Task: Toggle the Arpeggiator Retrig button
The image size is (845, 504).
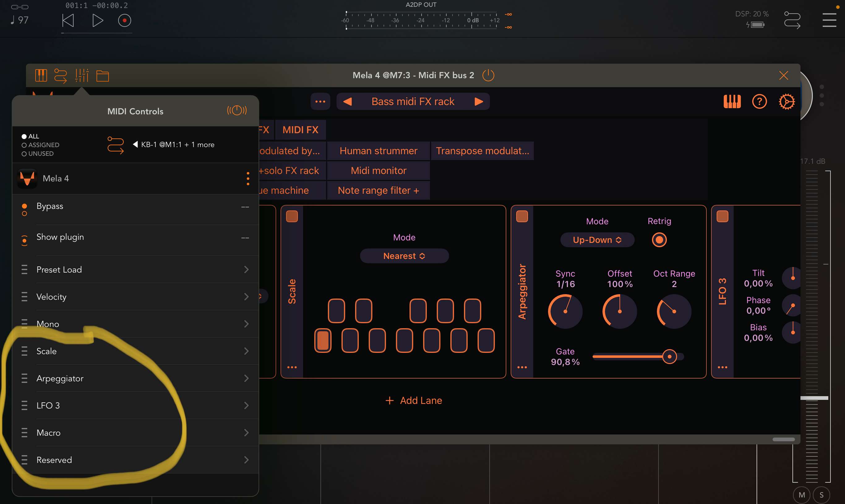Action: click(659, 240)
